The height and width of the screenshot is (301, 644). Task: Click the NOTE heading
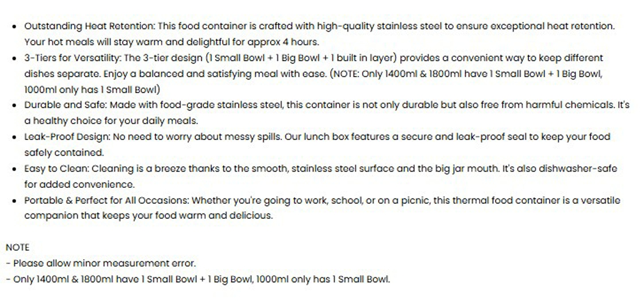pos(17,247)
